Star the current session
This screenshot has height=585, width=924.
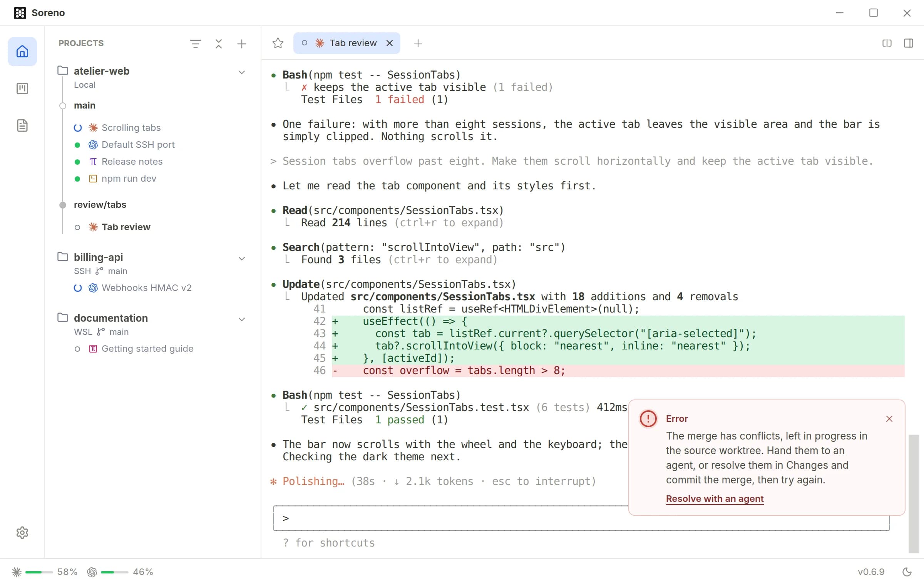(278, 43)
